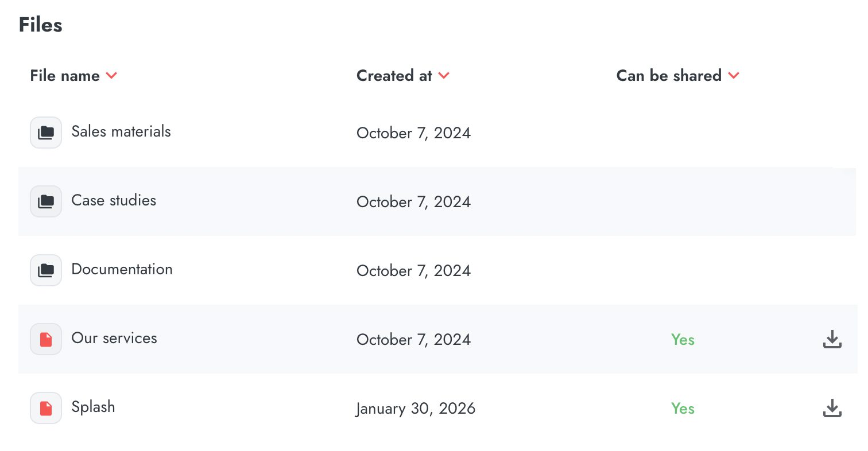Open the Documentation folder name
This screenshot has height=451, width=868.
tap(122, 269)
